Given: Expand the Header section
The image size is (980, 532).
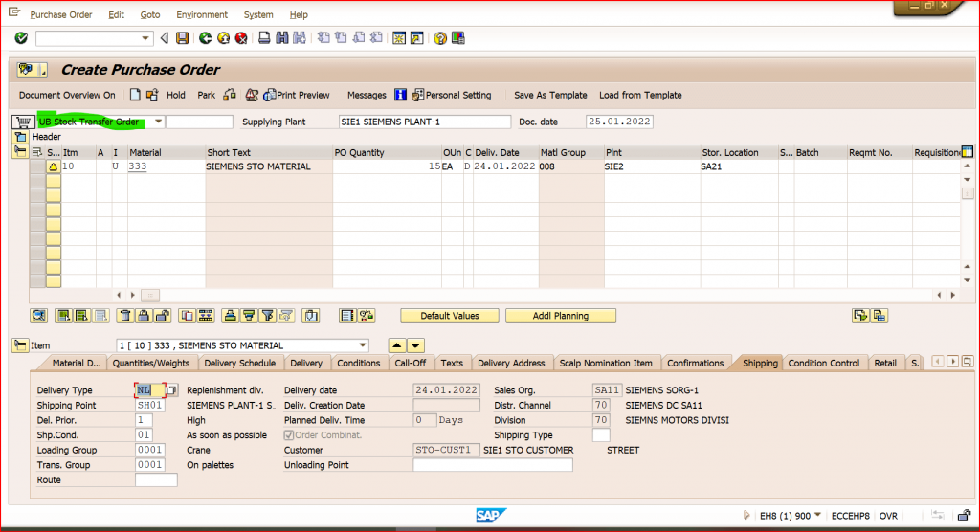Looking at the screenshot, I should (x=21, y=136).
